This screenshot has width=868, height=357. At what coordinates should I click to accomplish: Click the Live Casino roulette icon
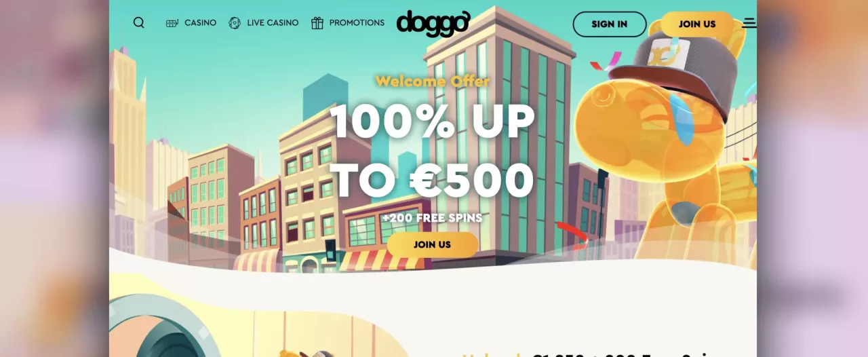point(235,23)
